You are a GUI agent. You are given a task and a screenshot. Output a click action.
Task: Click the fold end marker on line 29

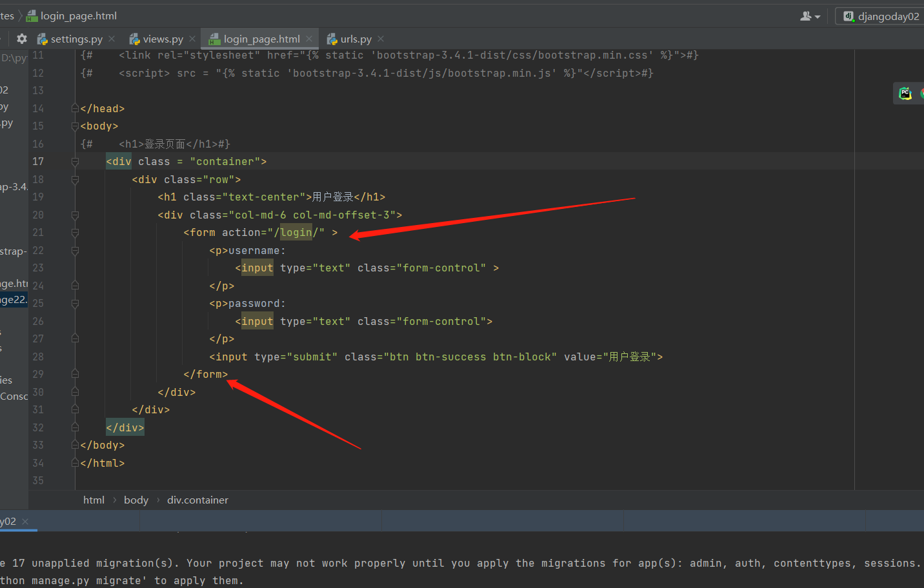click(75, 375)
